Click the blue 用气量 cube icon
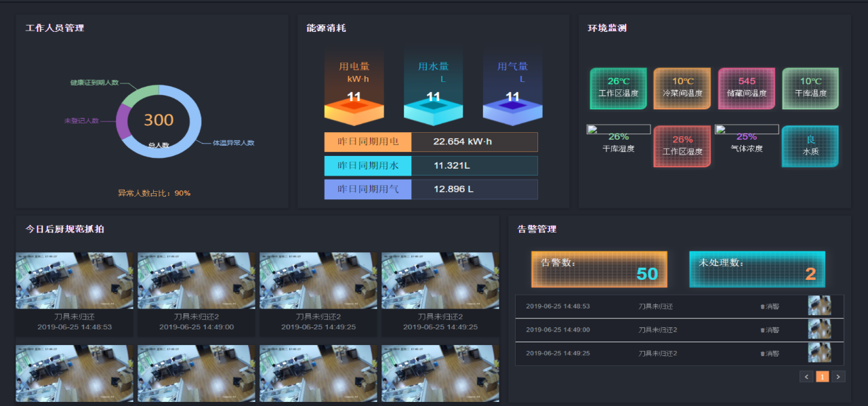The width and height of the screenshot is (868, 406). click(512, 108)
